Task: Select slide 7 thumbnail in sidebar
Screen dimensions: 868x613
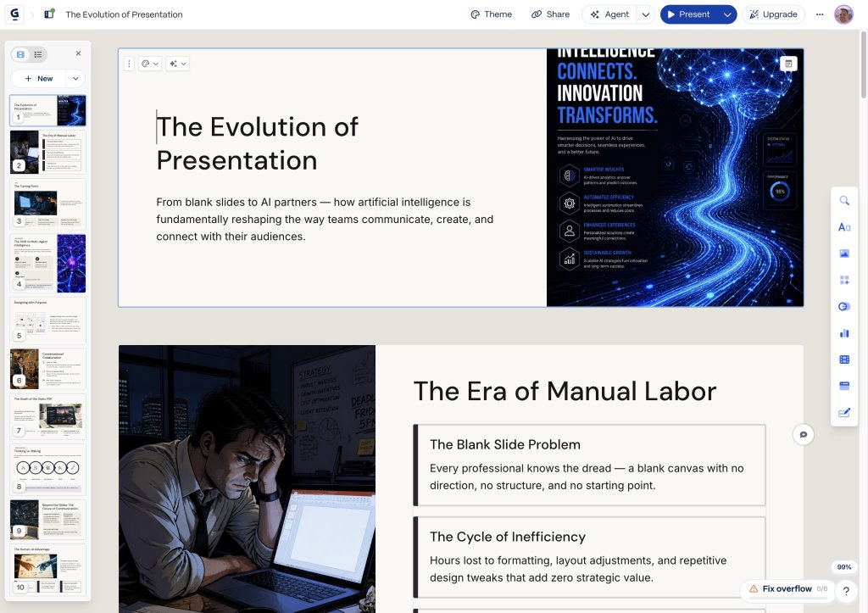Action: [48, 415]
